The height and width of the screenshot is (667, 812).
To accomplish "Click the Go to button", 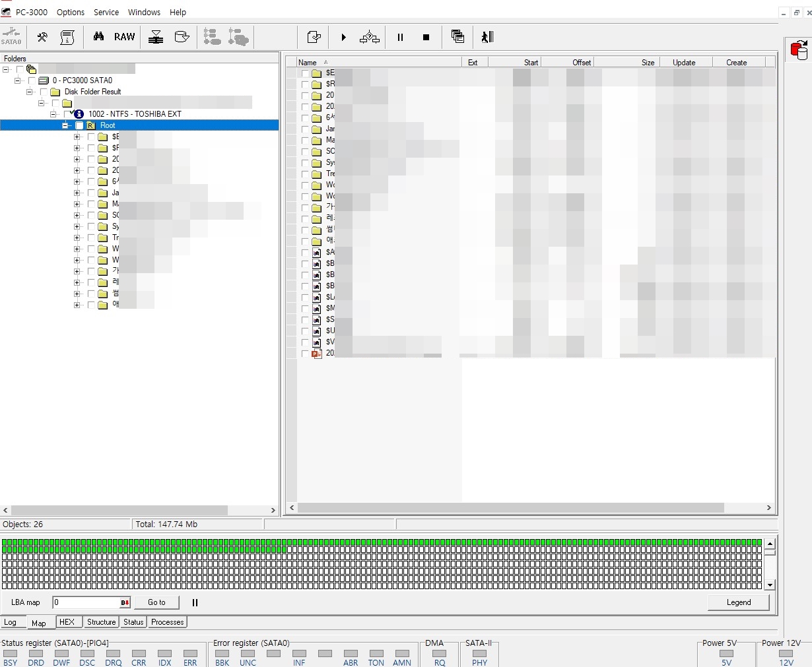I will click(x=156, y=602).
